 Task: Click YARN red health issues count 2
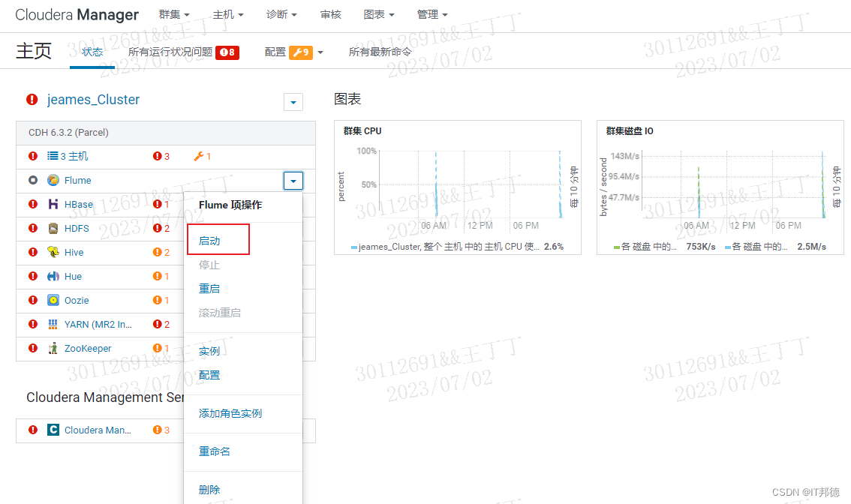pyautogui.click(x=161, y=324)
